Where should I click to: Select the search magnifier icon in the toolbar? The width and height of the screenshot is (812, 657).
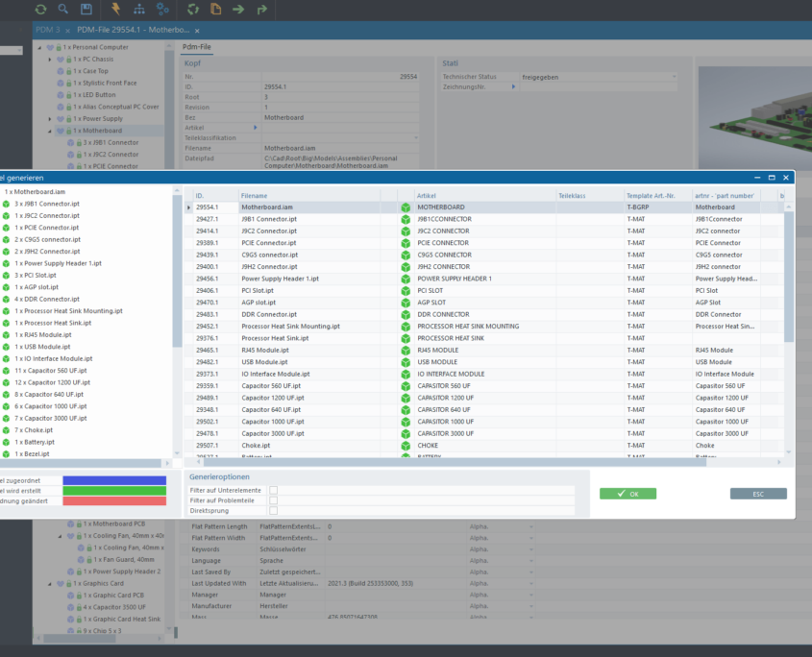point(62,9)
